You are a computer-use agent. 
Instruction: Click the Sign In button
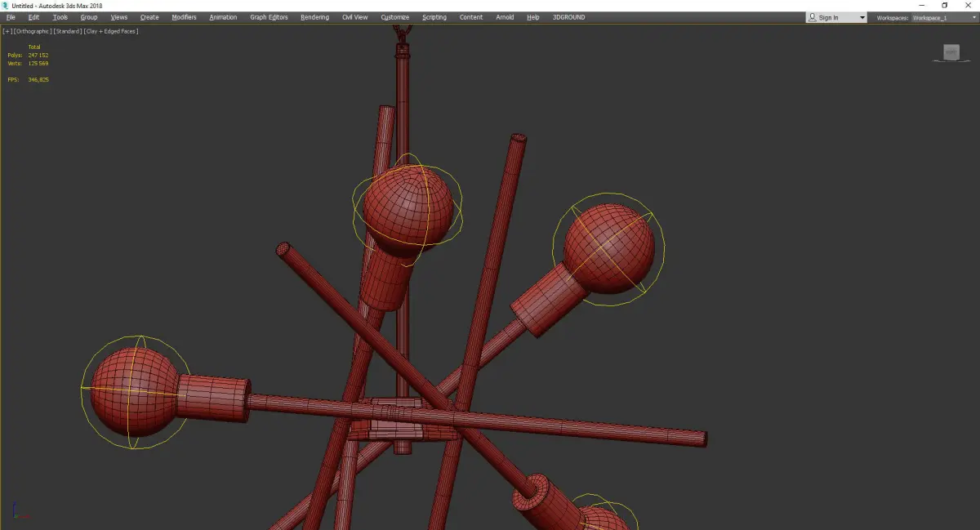pyautogui.click(x=829, y=17)
